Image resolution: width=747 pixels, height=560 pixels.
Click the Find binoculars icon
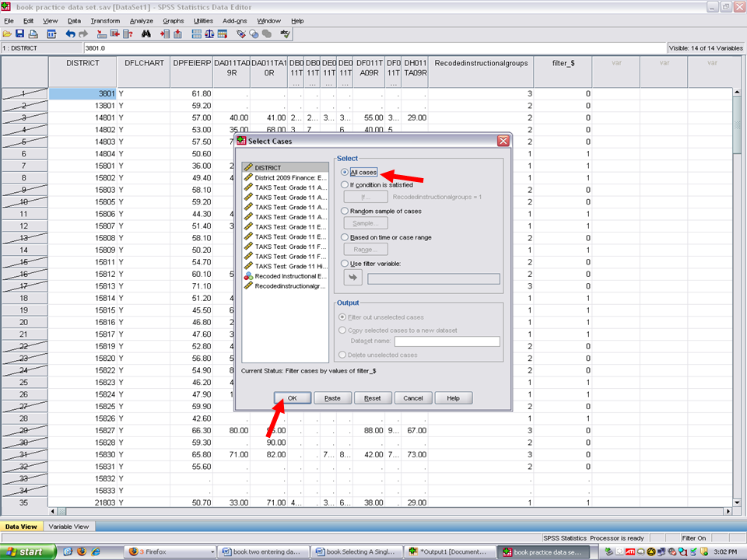click(146, 34)
